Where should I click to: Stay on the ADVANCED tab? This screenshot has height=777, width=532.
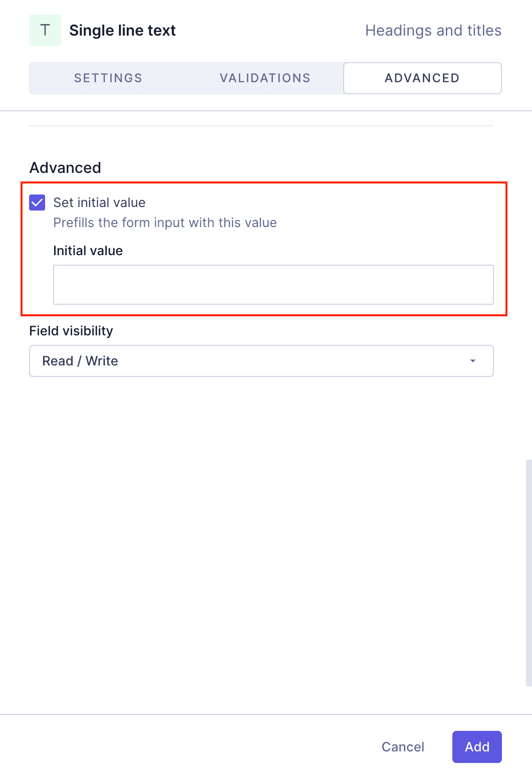pyautogui.click(x=422, y=78)
